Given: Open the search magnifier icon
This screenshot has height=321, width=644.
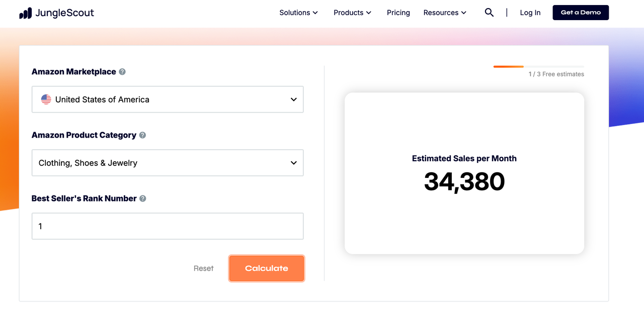Looking at the screenshot, I should [489, 13].
